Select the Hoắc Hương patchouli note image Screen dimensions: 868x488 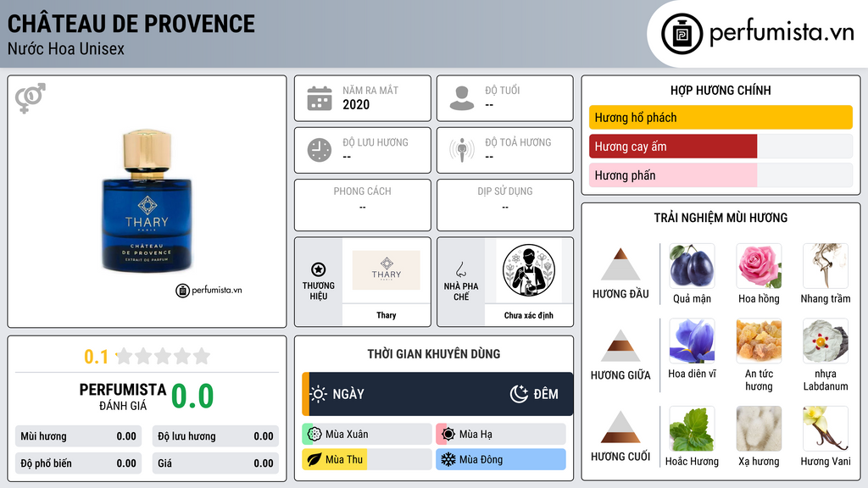click(692, 429)
